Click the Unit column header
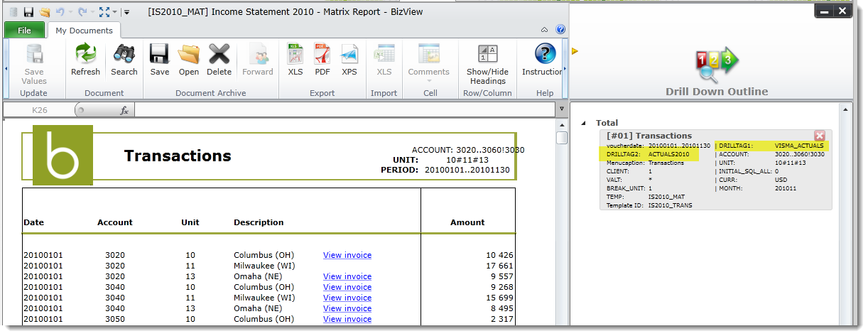The height and width of the screenshot is (336, 868). point(190,222)
